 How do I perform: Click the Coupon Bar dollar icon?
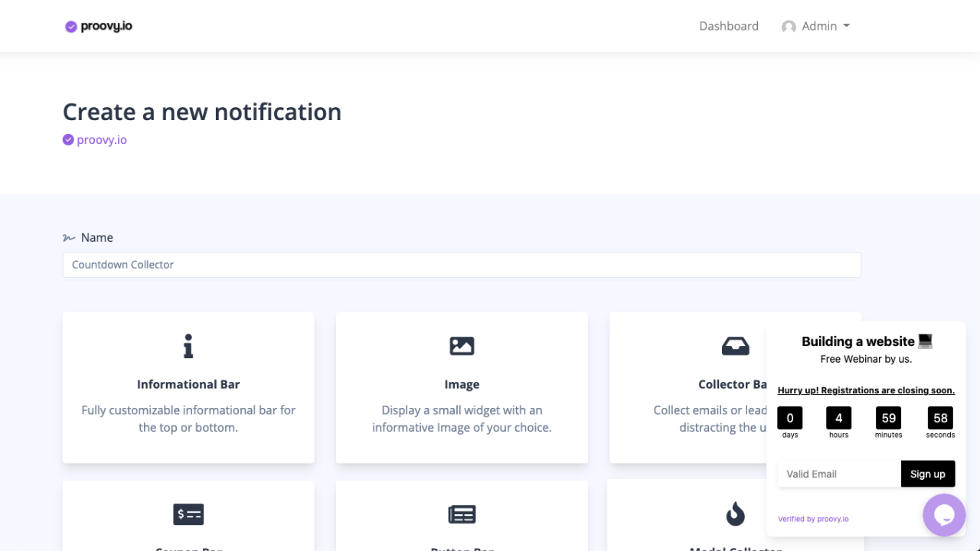(x=188, y=514)
